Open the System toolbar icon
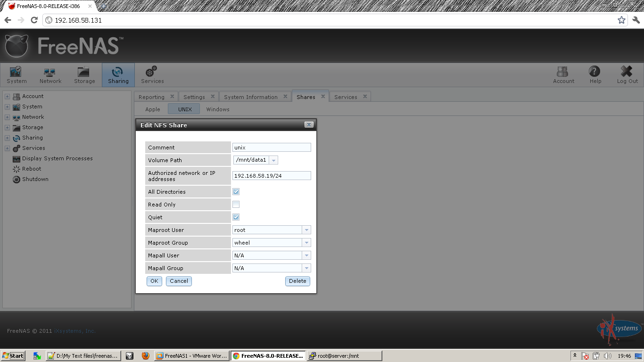Screen dimensions: 644x362 tap(17, 75)
